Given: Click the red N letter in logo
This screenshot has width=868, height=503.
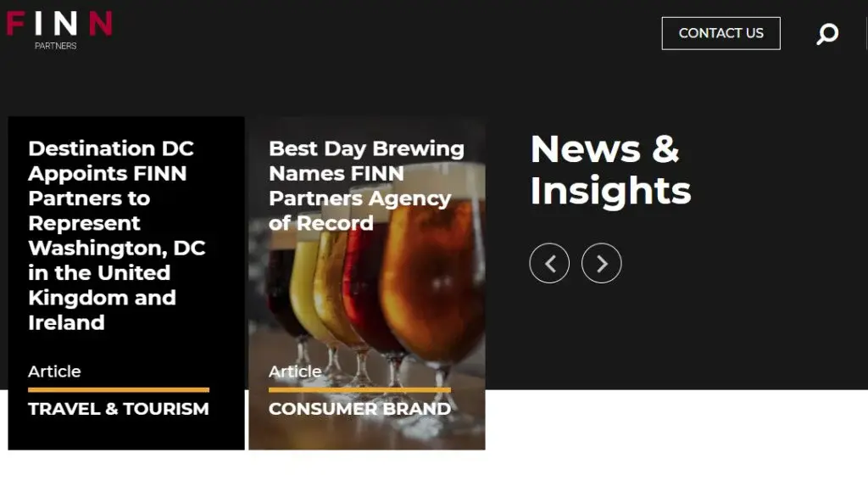Looking at the screenshot, I should tap(101, 23).
